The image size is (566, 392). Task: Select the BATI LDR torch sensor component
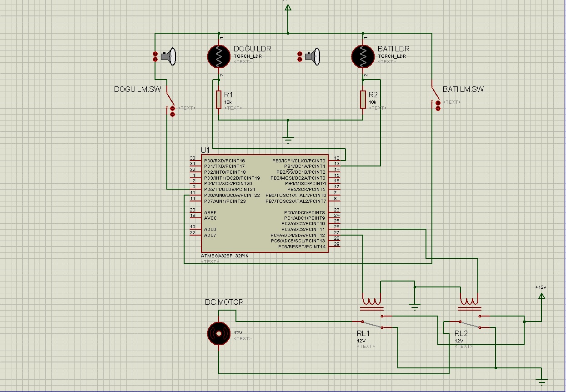coord(363,56)
